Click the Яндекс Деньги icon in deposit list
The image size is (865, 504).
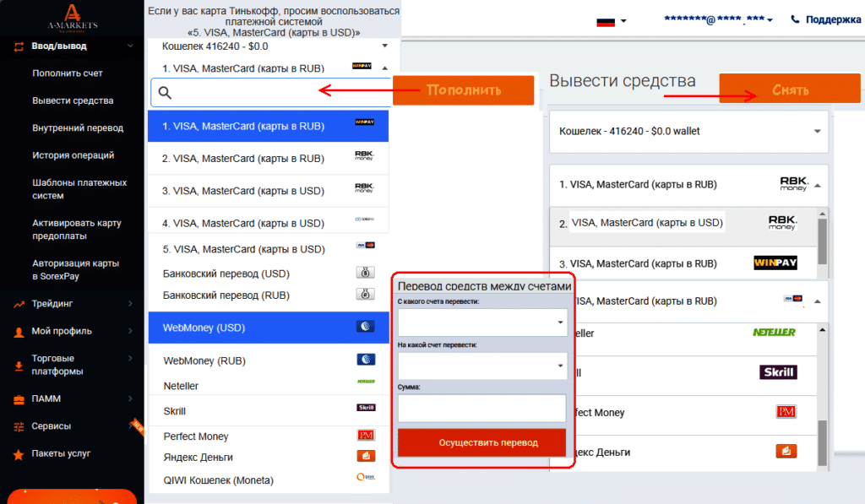pos(367,456)
